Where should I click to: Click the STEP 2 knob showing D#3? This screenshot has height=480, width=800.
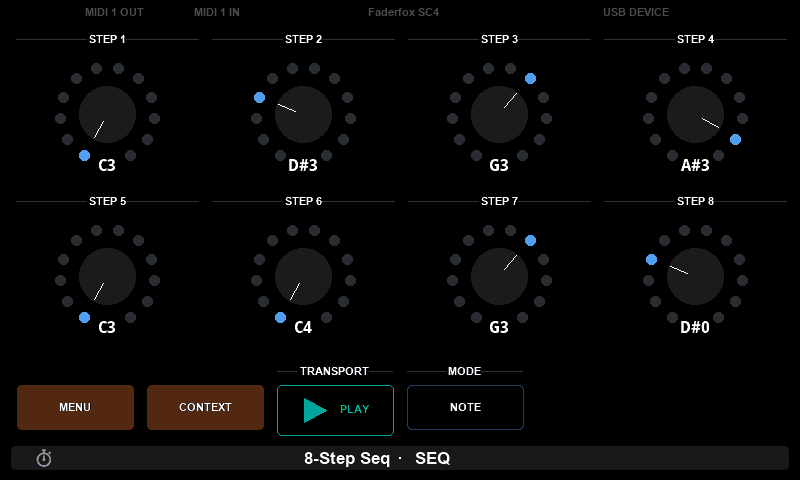click(x=303, y=115)
